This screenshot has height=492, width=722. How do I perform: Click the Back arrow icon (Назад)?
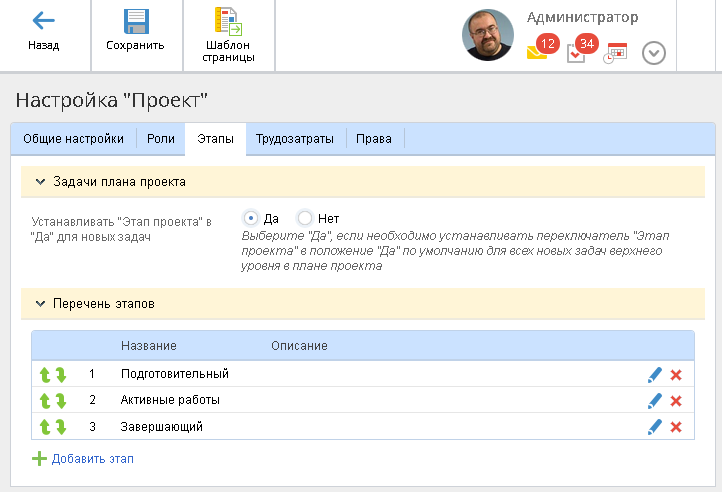click(x=43, y=21)
